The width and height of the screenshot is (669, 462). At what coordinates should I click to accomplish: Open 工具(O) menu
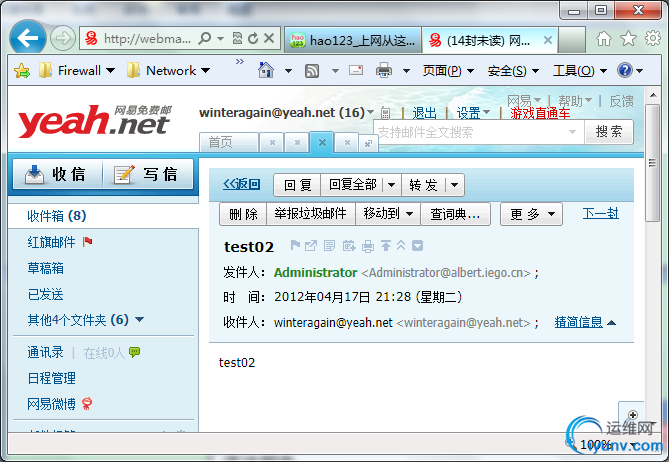pyautogui.click(x=579, y=70)
